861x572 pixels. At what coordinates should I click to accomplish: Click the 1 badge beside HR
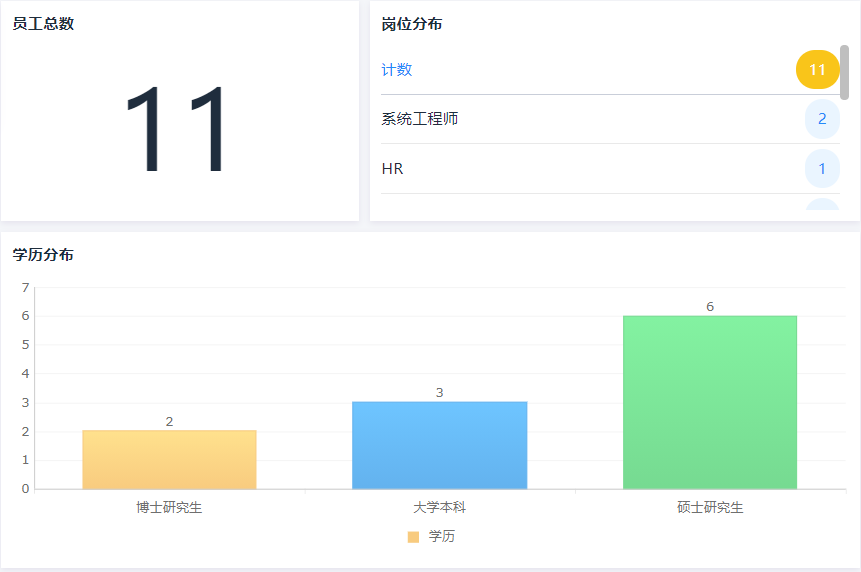point(822,169)
